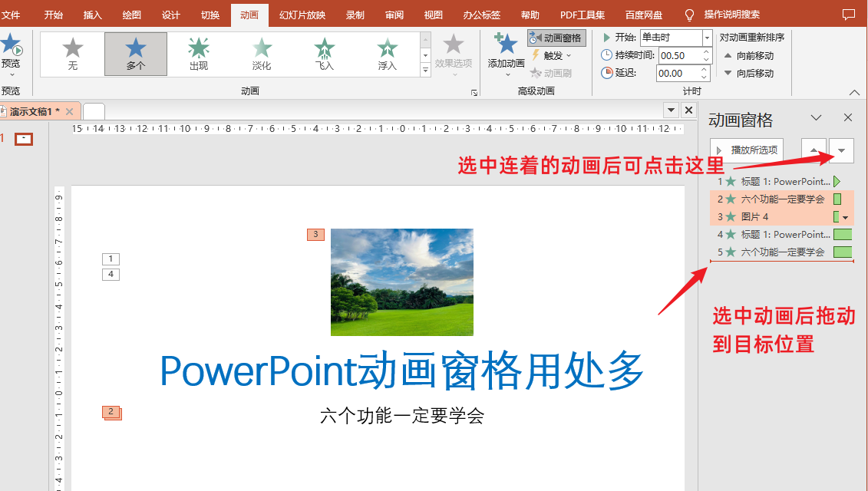
Task: Select the 多个 (Multiple) animation effect
Action: click(136, 54)
